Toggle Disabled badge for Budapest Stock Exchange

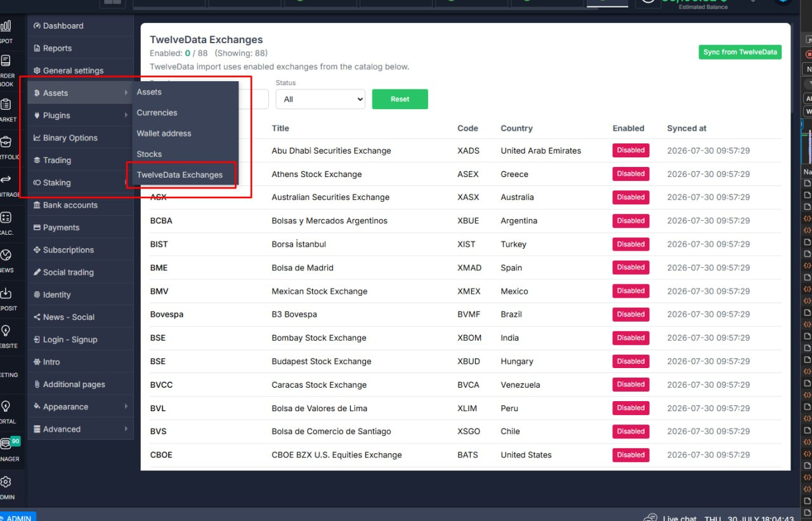pos(631,361)
